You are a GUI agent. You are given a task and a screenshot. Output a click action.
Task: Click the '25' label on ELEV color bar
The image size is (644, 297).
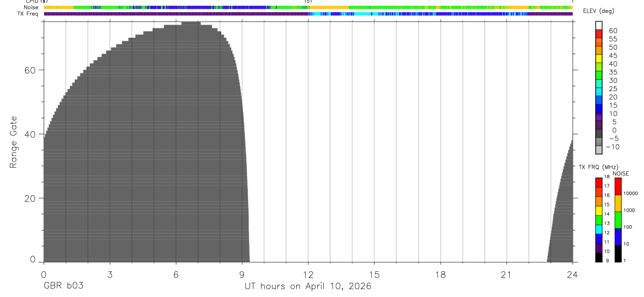click(x=613, y=89)
